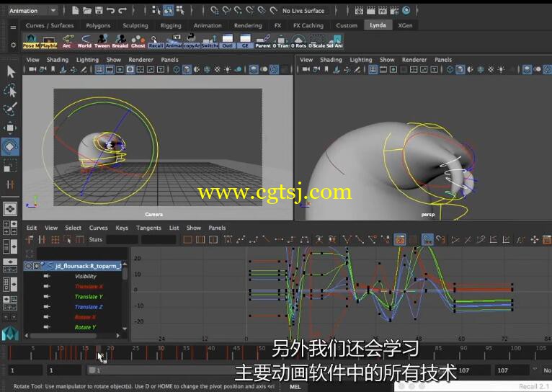Run the GE shelf button

point(245,41)
